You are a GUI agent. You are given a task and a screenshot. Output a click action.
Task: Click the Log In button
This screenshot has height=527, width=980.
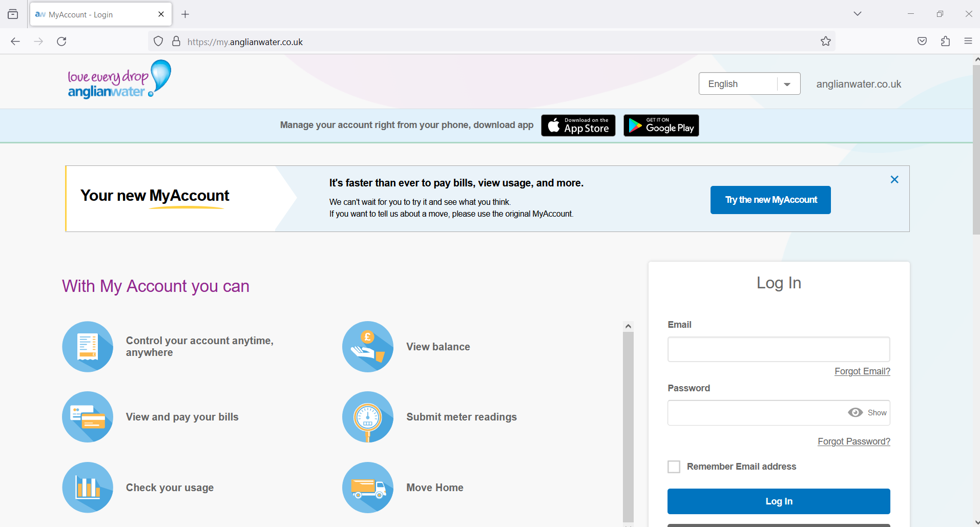[x=778, y=501]
